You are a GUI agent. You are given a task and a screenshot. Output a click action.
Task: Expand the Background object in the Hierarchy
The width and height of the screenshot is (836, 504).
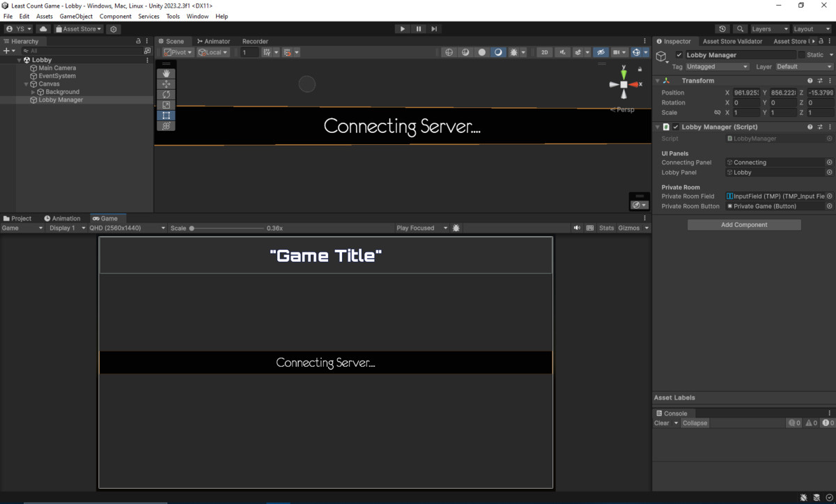tap(33, 91)
